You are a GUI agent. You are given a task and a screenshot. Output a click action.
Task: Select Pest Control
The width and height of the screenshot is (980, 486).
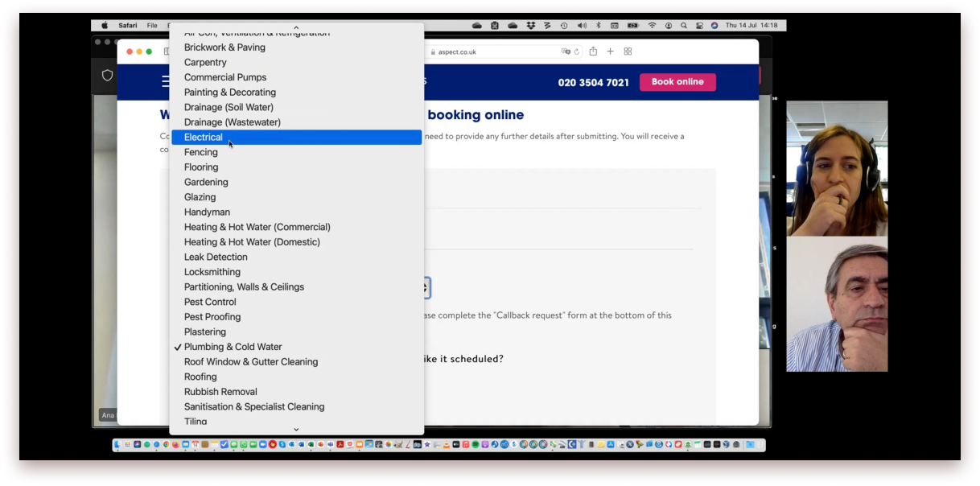pyautogui.click(x=297, y=302)
